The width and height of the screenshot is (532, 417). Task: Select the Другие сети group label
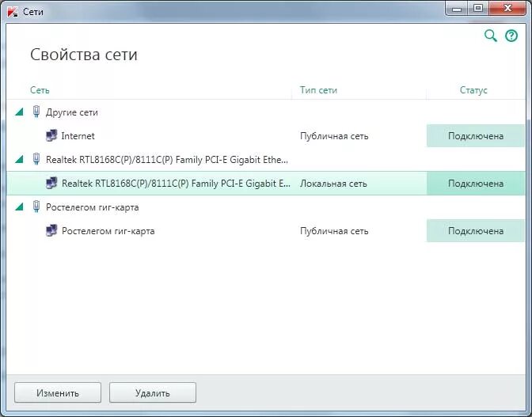(x=71, y=112)
